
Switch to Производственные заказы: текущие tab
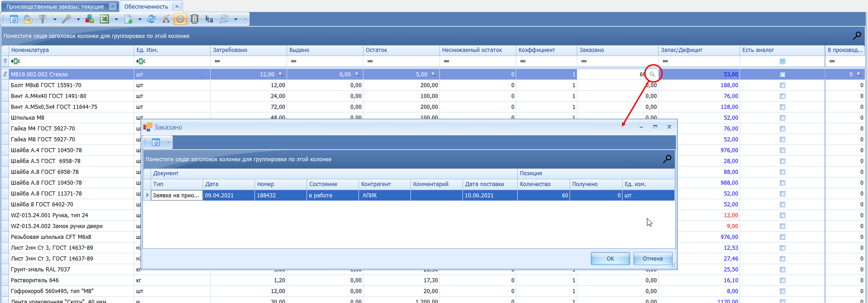(55, 6)
